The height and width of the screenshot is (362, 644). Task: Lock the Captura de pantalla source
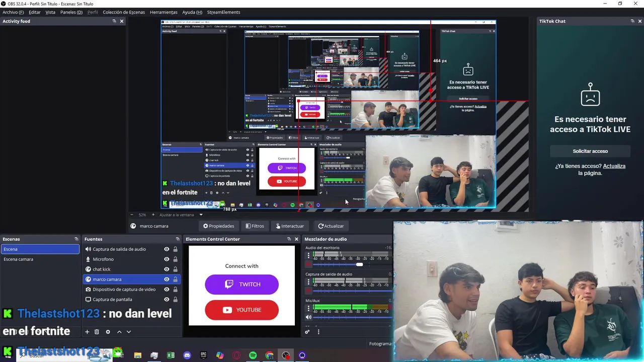175,299
